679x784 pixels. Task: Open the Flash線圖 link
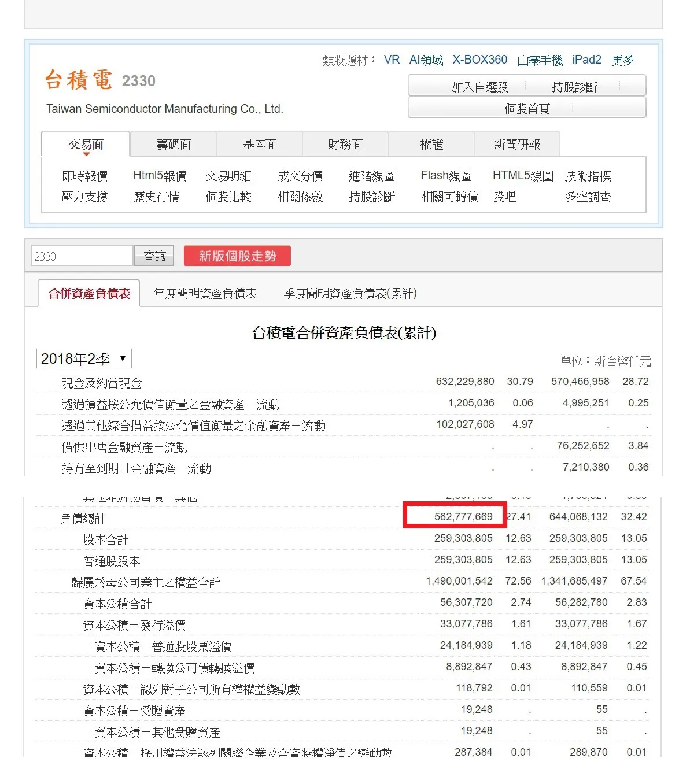click(446, 176)
